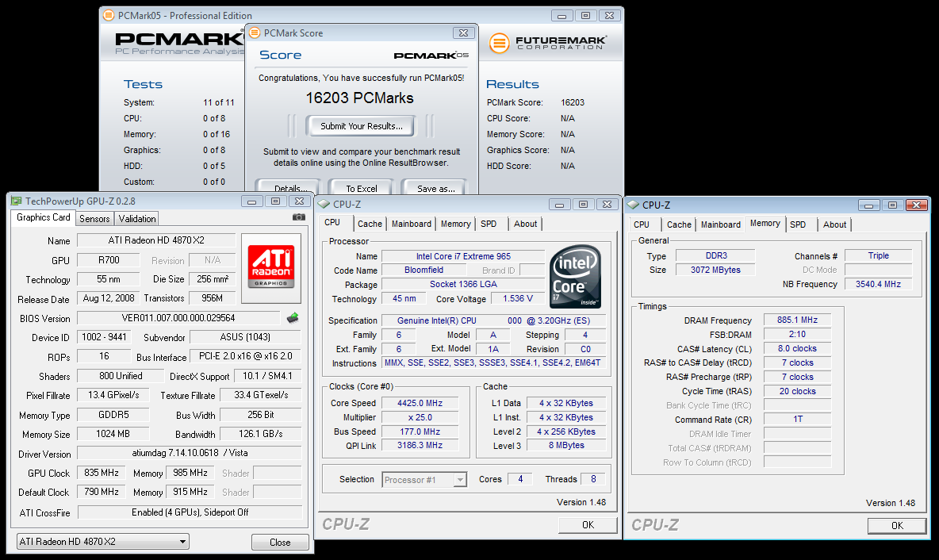Click OK in the left CPU-Z window

point(588,524)
